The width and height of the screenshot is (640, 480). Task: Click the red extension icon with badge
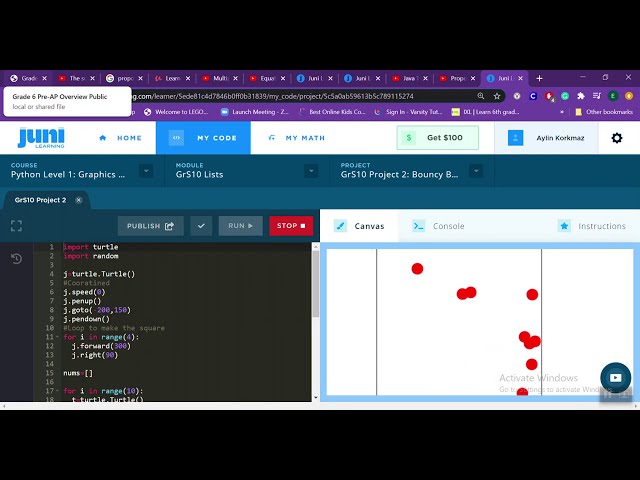[549, 97]
